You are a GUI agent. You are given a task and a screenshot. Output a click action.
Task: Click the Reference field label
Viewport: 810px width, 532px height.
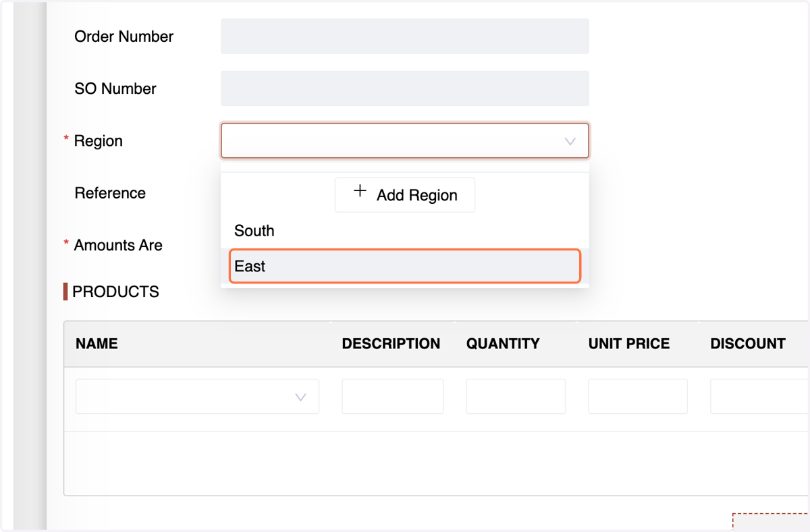(110, 193)
